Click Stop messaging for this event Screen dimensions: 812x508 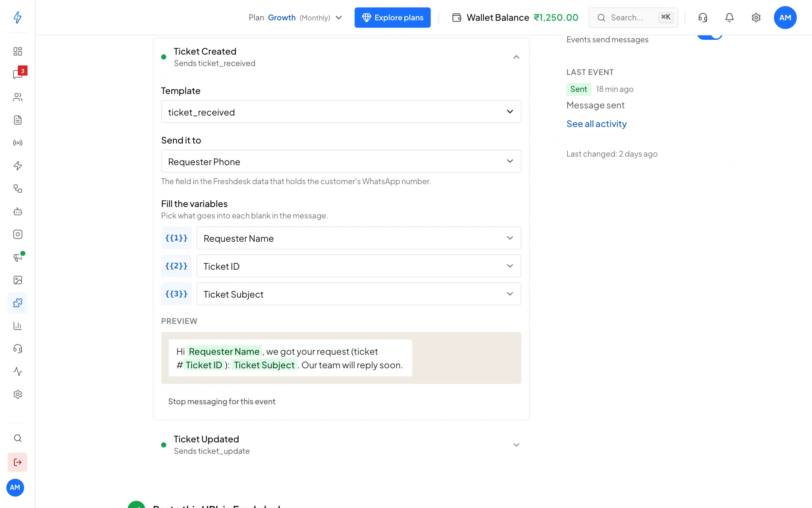pos(222,401)
